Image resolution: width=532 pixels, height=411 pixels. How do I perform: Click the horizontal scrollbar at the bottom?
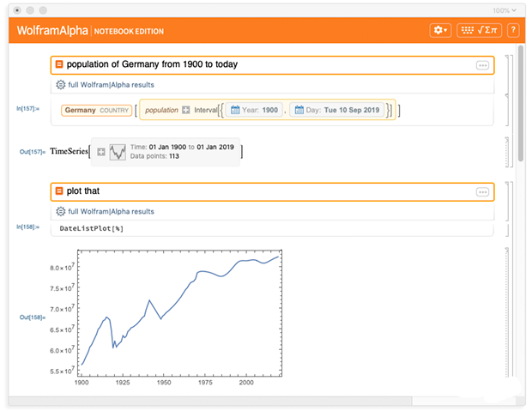[210, 401]
